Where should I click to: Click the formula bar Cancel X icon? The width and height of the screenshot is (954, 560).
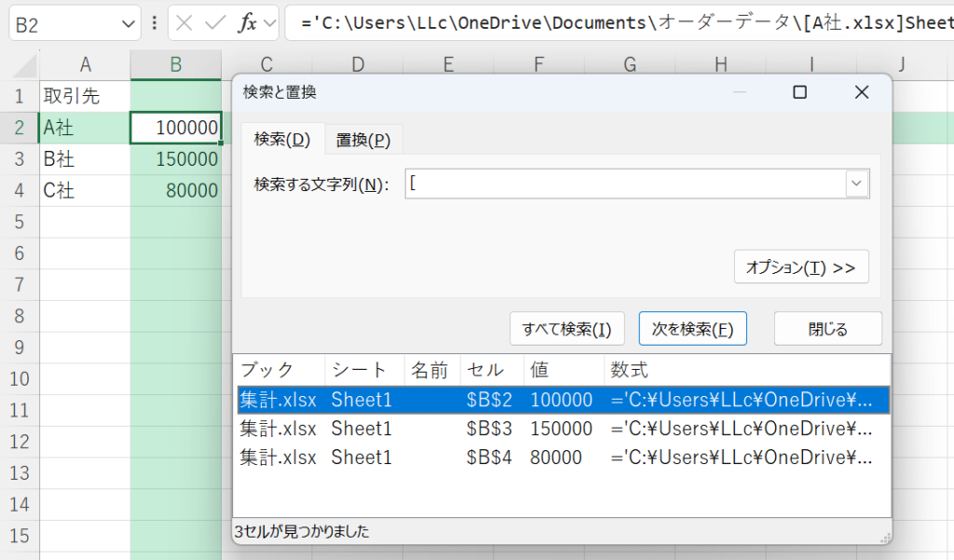(x=184, y=24)
